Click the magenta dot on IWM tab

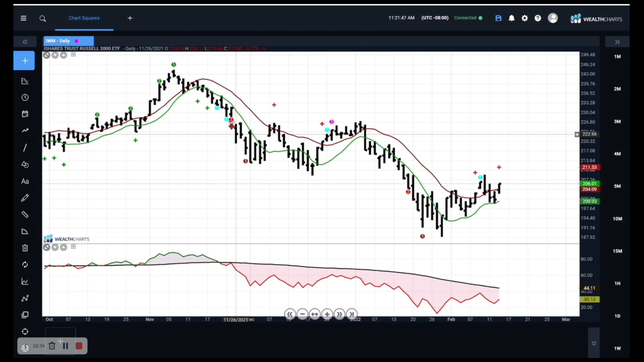77,41
